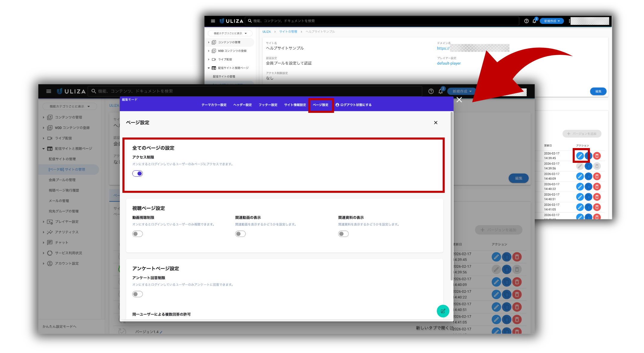
Task: Click the green floating edit button
Action: coord(443,311)
